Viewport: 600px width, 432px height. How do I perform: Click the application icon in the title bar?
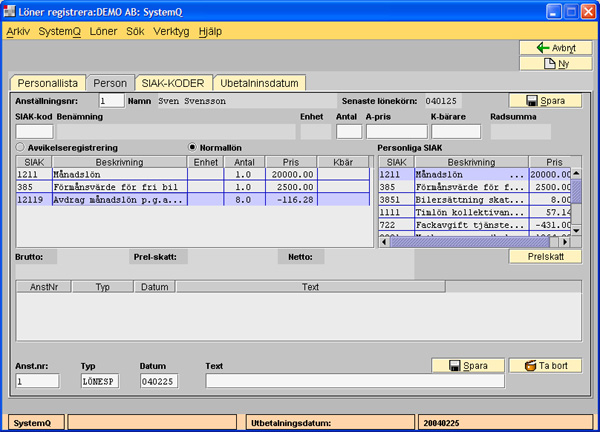point(11,11)
